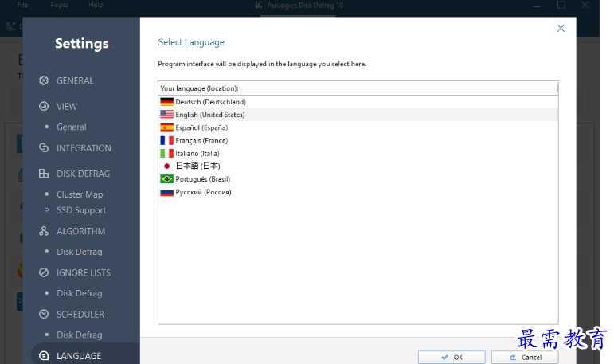The width and height of the screenshot is (614, 364).
Task: Open the File menu in main window
Action: coord(23,5)
